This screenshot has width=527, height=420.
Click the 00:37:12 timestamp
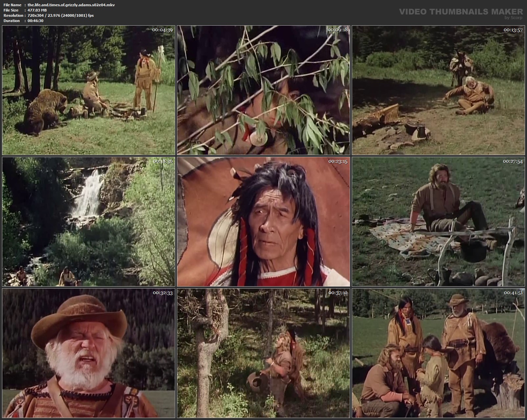click(x=338, y=293)
